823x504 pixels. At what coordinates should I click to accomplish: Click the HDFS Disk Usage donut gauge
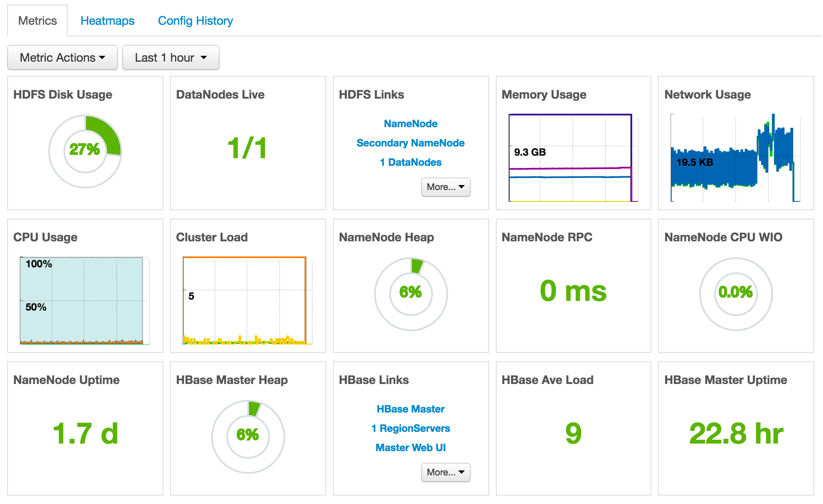tap(85, 151)
